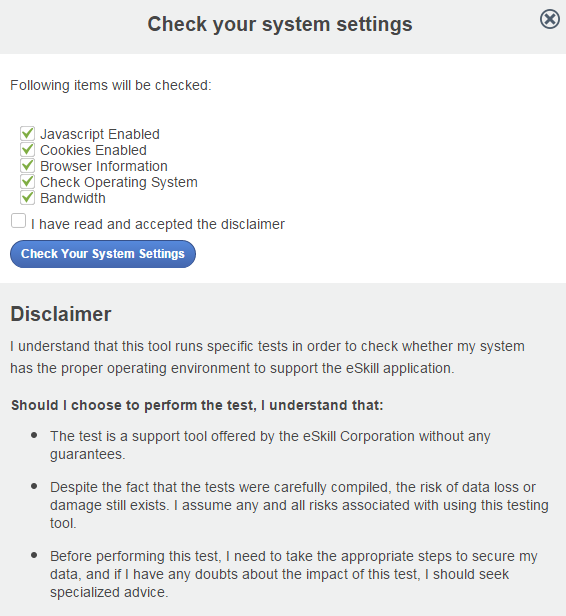
Task: Click the 'Despite the fact' bullet paragraph
Action: (299, 505)
